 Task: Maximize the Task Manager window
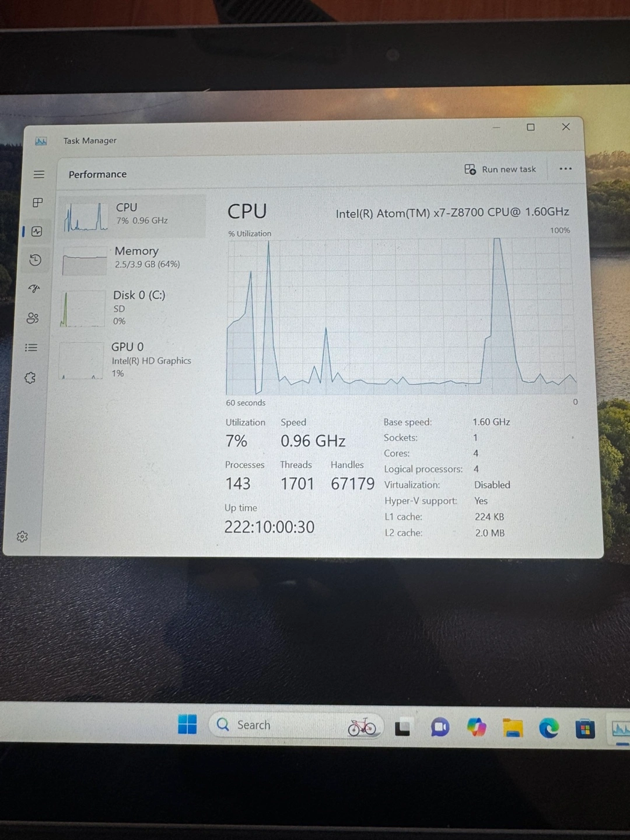point(531,127)
